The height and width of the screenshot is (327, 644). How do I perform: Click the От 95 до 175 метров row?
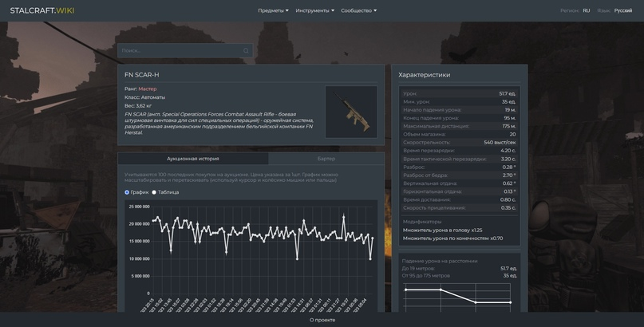coord(459,276)
